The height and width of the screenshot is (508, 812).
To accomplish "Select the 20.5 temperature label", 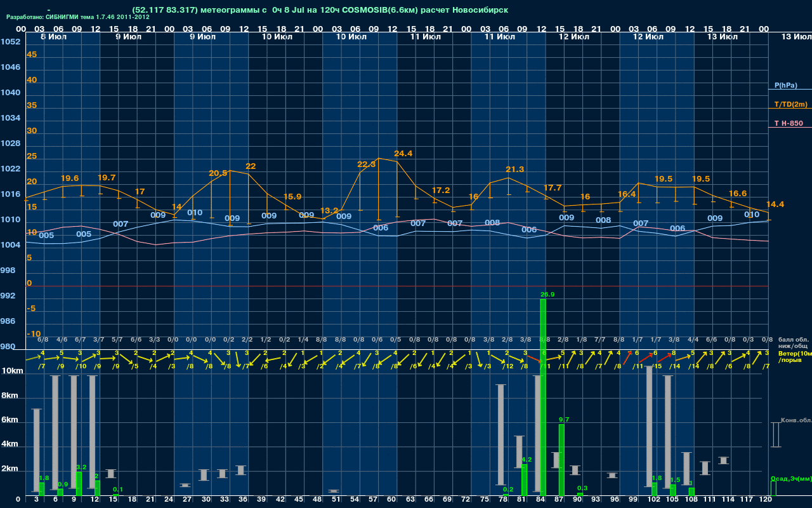I will coord(218,173).
